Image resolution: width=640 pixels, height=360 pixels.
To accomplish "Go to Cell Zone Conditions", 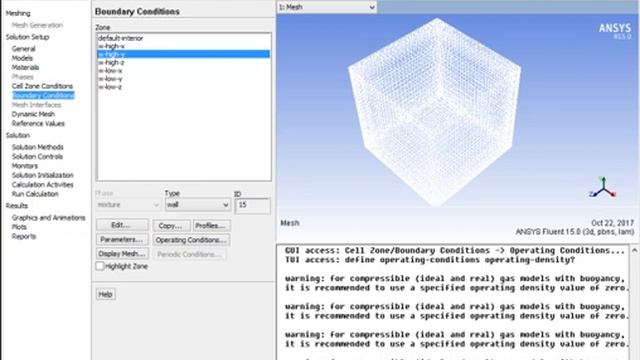I will coord(42,86).
